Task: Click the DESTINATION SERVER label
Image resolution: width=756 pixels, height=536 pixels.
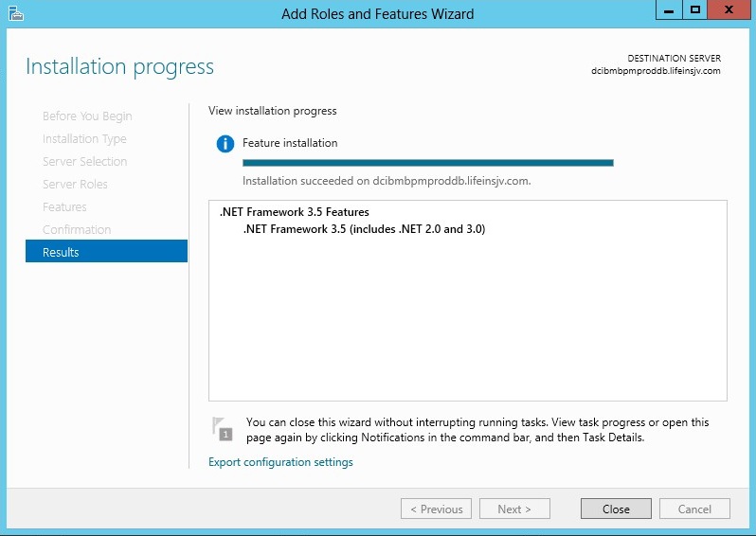Action: [x=674, y=59]
